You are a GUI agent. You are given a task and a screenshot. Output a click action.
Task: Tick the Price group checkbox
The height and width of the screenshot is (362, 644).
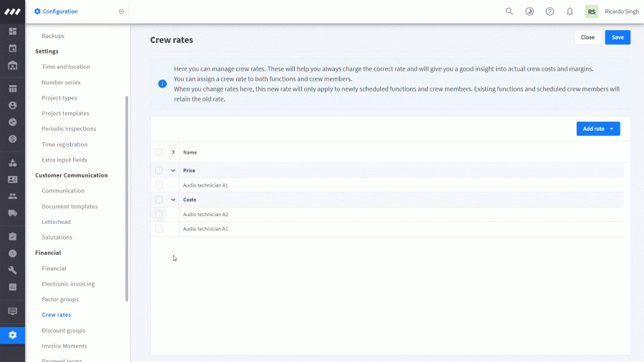[x=159, y=170]
